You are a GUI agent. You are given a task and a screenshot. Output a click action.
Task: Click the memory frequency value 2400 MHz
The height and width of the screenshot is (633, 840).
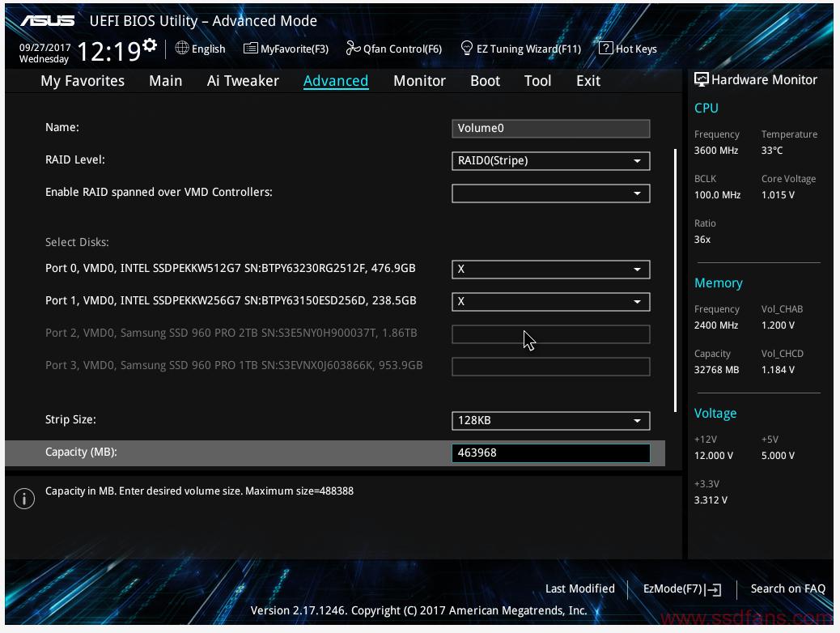click(716, 325)
